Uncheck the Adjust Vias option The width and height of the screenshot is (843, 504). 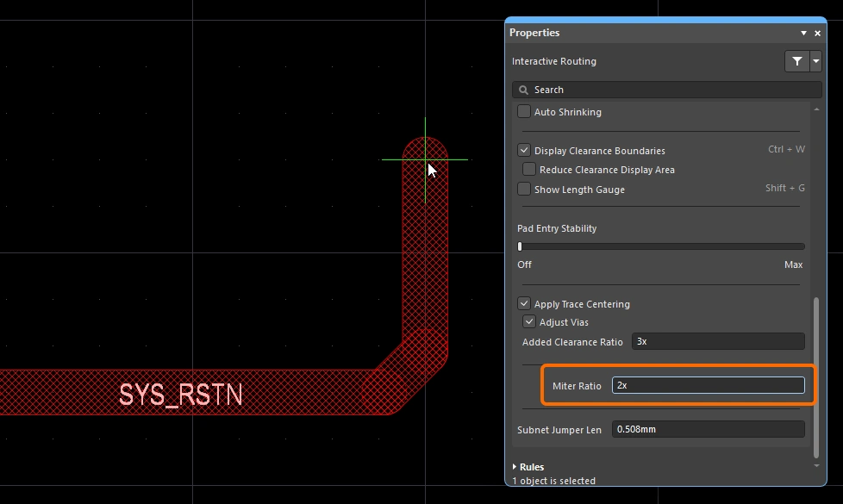point(529,322)
